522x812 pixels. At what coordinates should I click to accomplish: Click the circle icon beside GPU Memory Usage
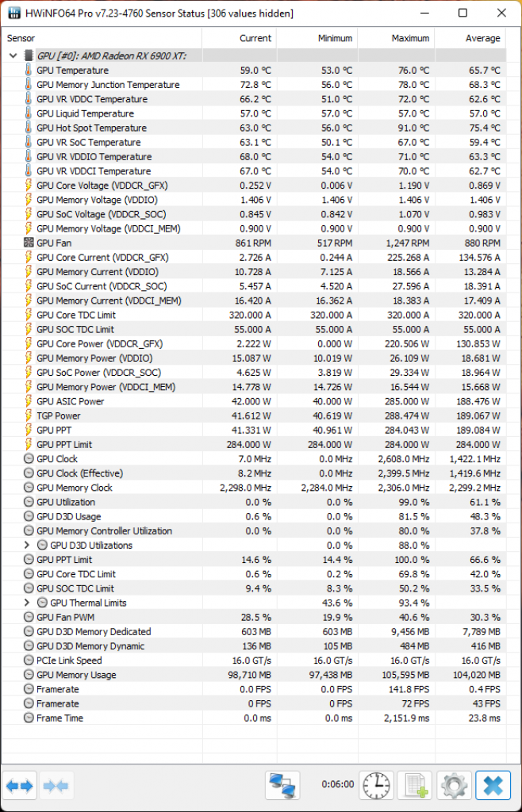coord(29,675)
